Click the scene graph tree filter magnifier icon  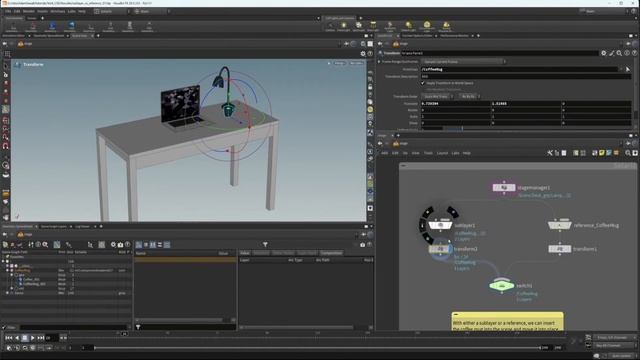[x=45, y=244]
